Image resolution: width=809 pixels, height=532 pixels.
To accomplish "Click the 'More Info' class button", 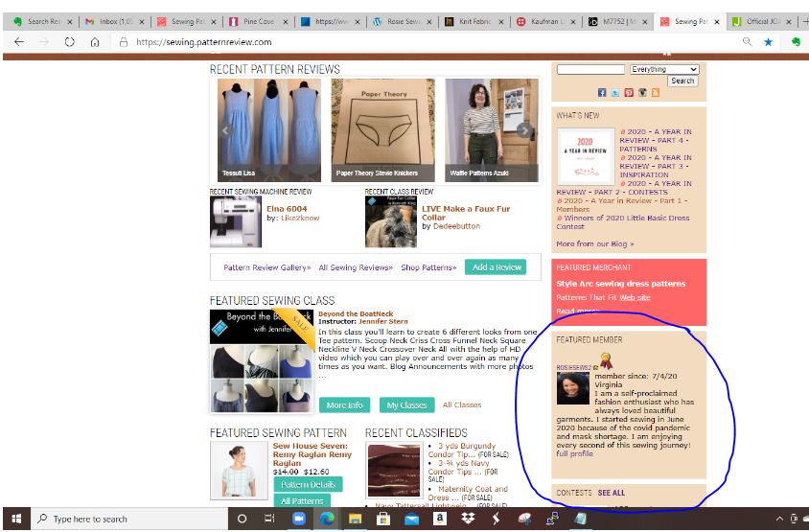I will point(344,405).
